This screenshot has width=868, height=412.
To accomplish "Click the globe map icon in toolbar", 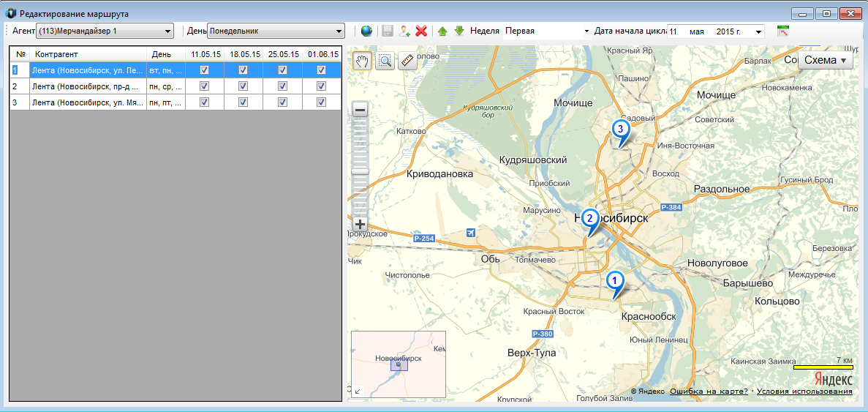I will coord(366,31).
